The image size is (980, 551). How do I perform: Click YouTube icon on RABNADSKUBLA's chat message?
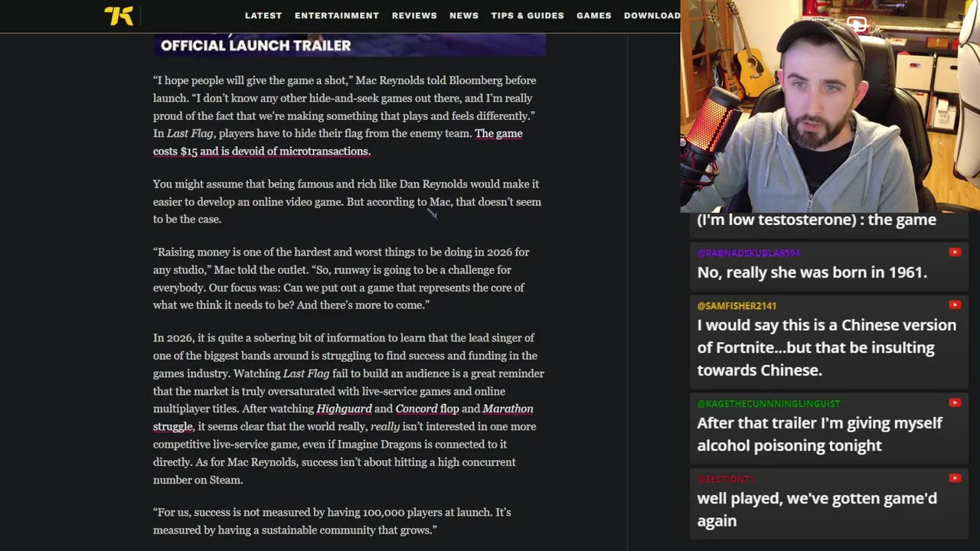955,252
